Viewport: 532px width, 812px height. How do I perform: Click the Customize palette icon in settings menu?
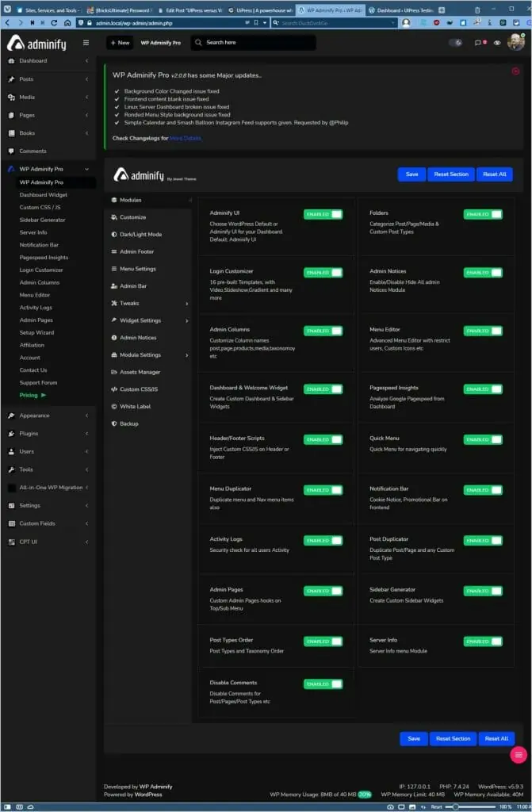tap(114, 217)
